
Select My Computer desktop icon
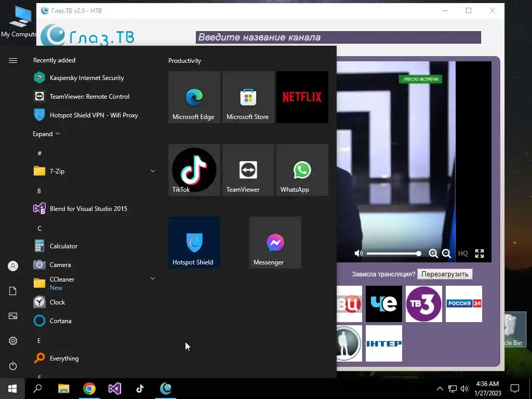[19, 21]
